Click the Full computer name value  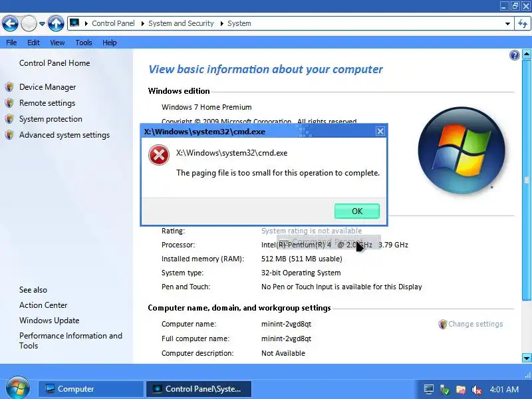[286, 338]
